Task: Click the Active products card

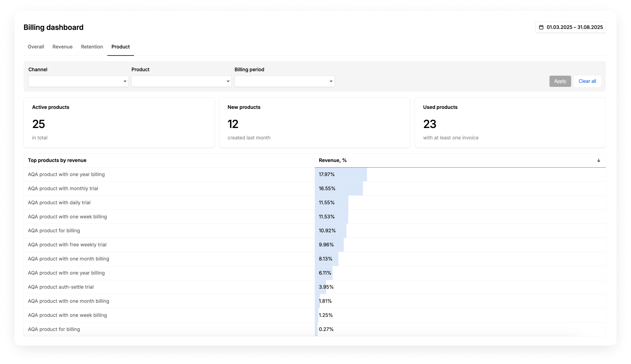Action: pyautogui.click(x=119, y=122)
